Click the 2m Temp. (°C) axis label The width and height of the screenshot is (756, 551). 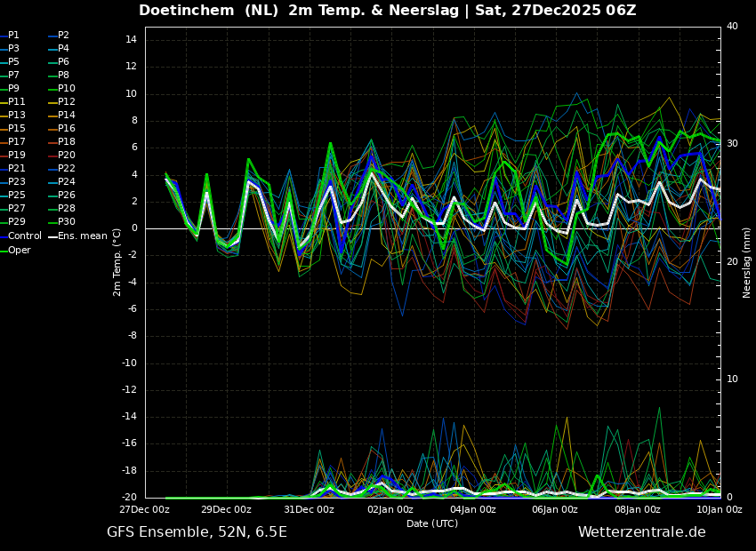click(117, 261)
